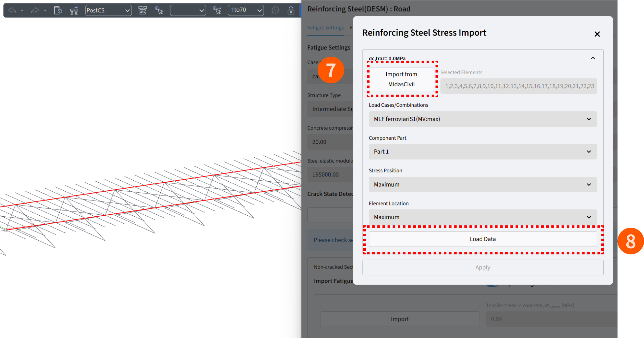Viewport: 644px width, 338px height.
Task: Select the model revert icon
Action: [58, 10]
